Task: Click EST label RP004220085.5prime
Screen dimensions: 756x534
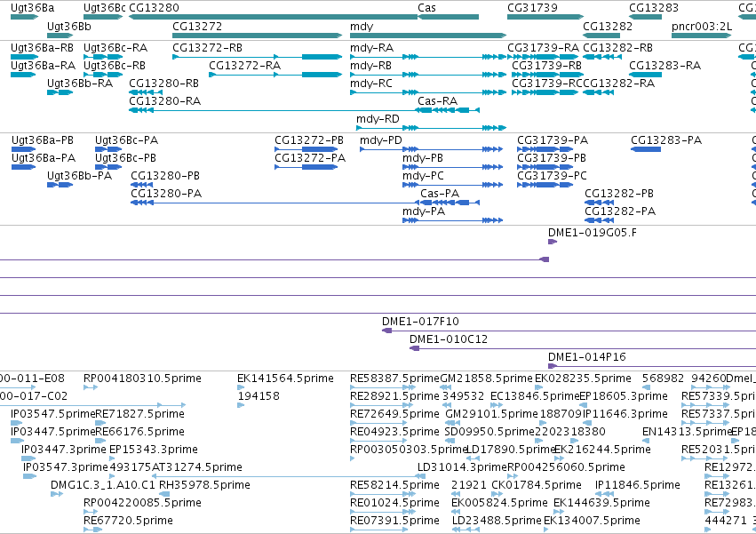Action: click(x=142, y=503)
